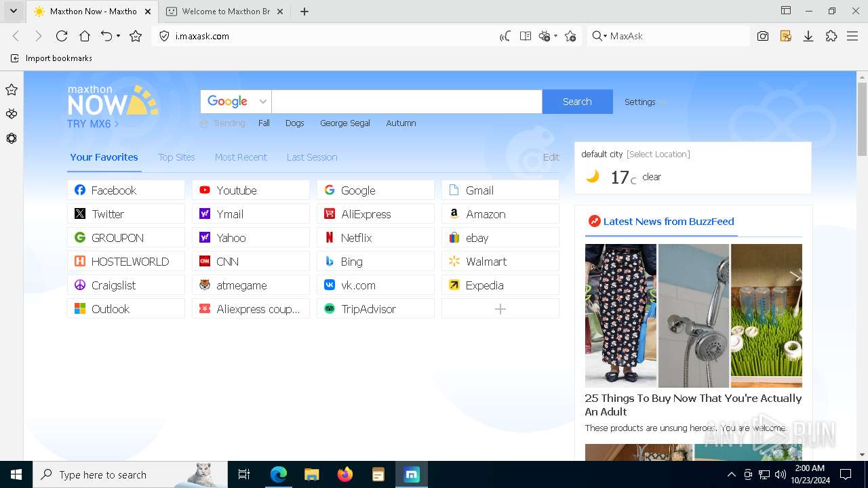Go to the home page
868x488 pixels.
pyautogui.click(x=84, y=36)
